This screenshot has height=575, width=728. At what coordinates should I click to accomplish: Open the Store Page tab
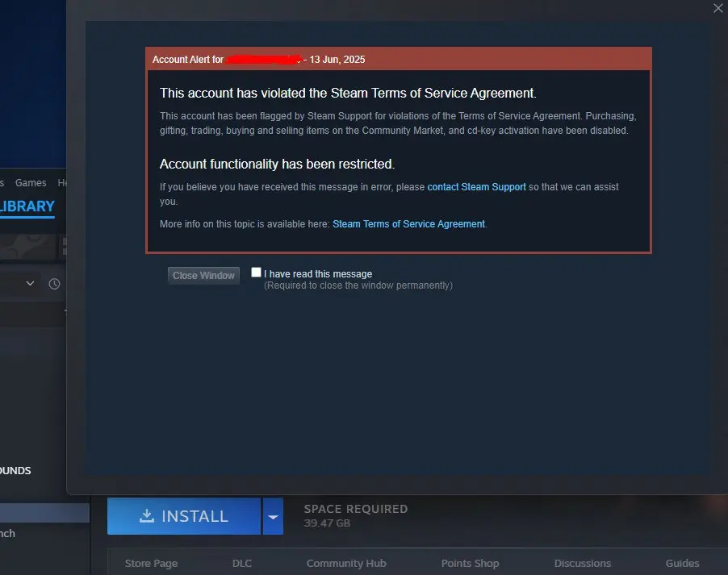point(151,564)
